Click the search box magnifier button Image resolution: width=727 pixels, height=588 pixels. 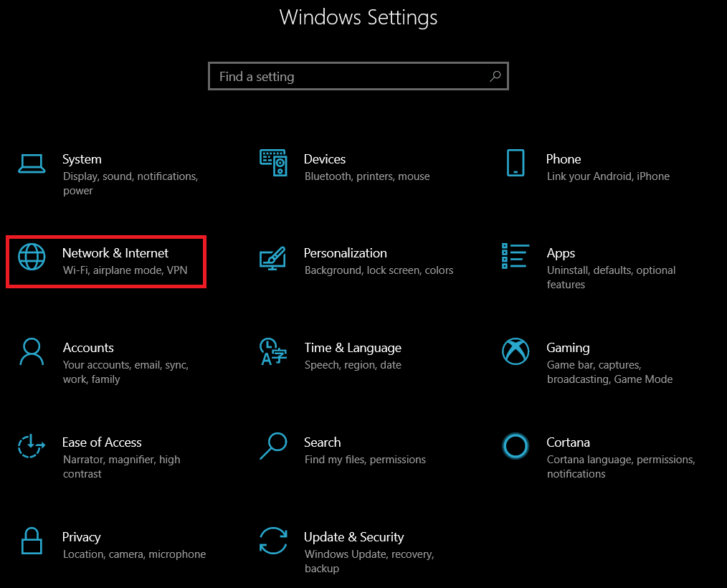click(495, 76)
